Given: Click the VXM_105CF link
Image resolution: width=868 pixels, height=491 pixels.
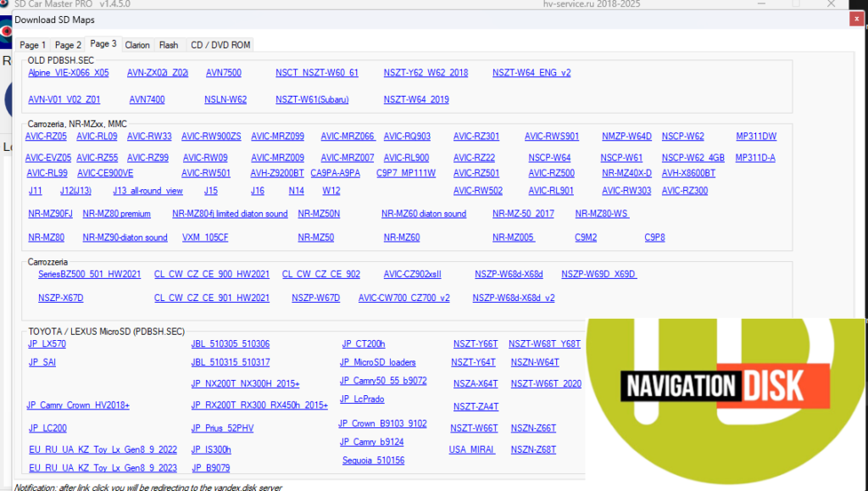Looking at the screenshot, I should (205, 237).
